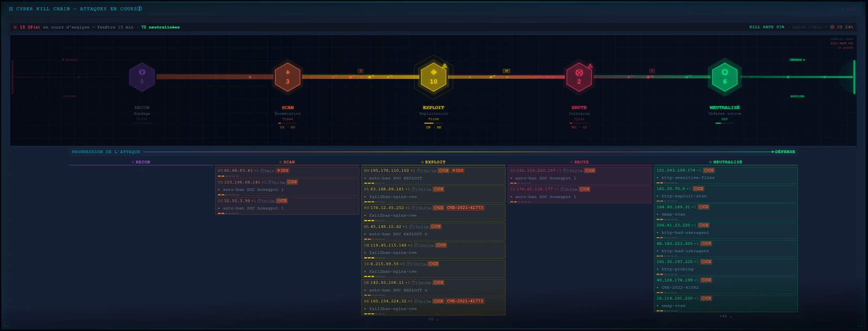The image size is (868, 331).
Task: Click the NEUTRALISÉ green hexagon node
Action: [725, 77]
